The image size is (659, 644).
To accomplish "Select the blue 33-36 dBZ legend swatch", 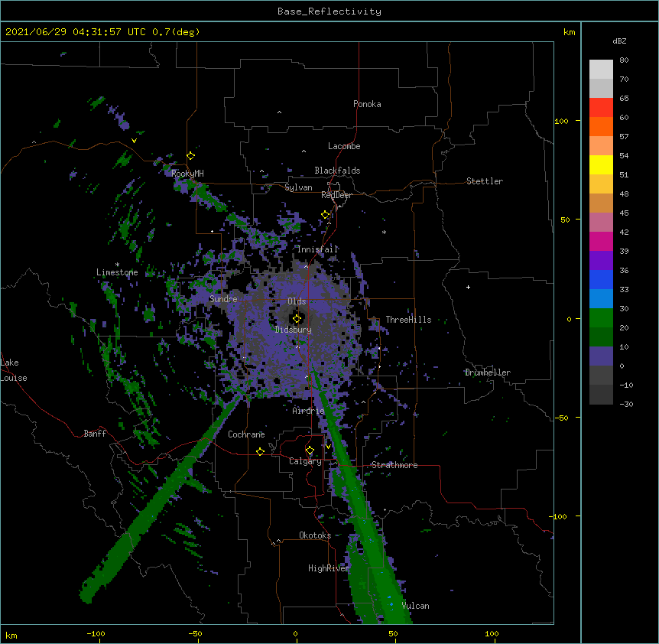I will point(601,279).
